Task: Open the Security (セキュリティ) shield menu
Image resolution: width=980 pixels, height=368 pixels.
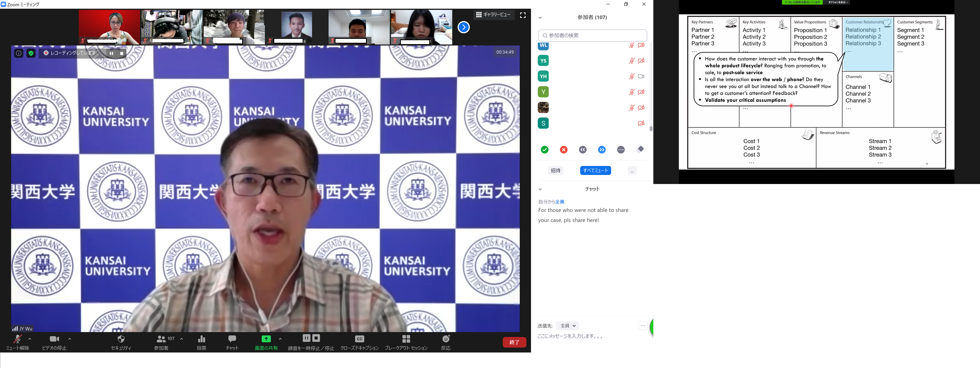Action: 121,342
